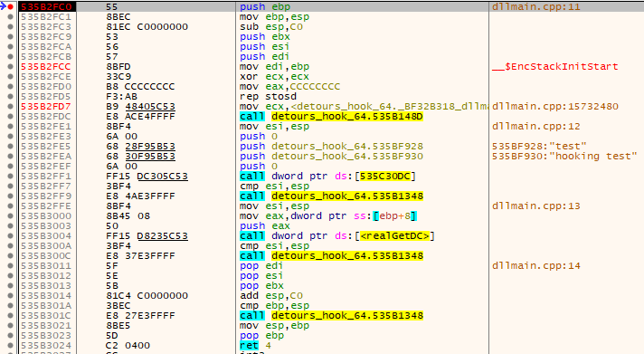644x354 pixels.
Task: Click the 'dllmain.cpp:11' comment
Action: pos(536,7)
